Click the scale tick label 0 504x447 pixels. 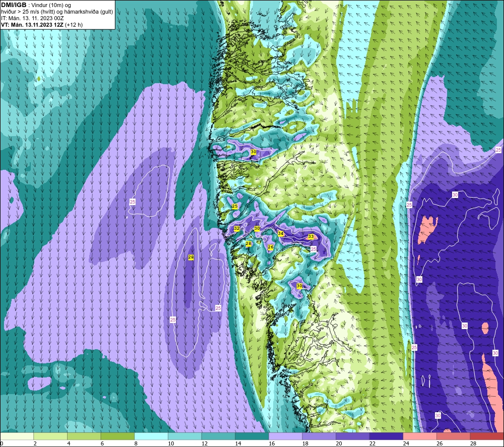click(x=2, y=443)
